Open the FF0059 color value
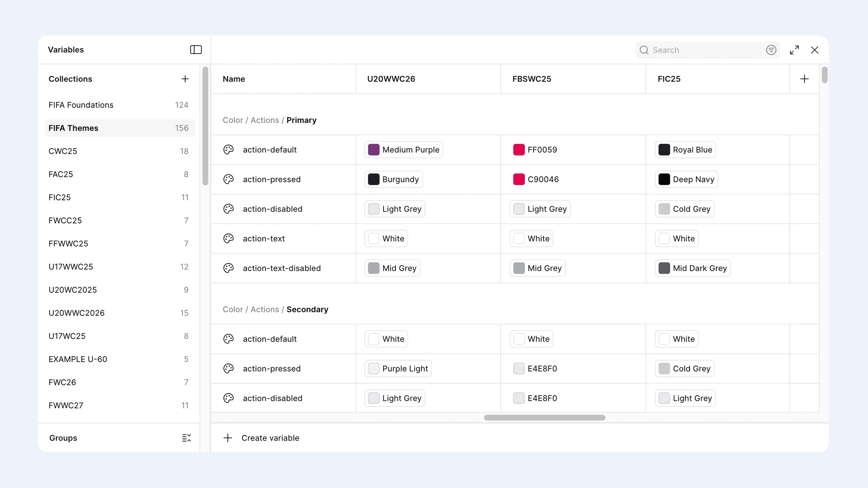The height and width of the screenshot is (488, 868). tap(542, 150)
